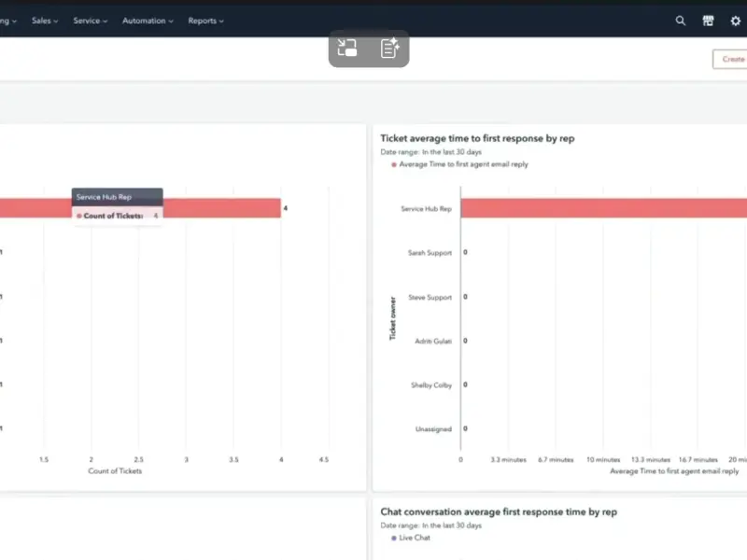747x560 pixels.
Task: Expand the Sales menu dropdown
Action: point(45,21)
